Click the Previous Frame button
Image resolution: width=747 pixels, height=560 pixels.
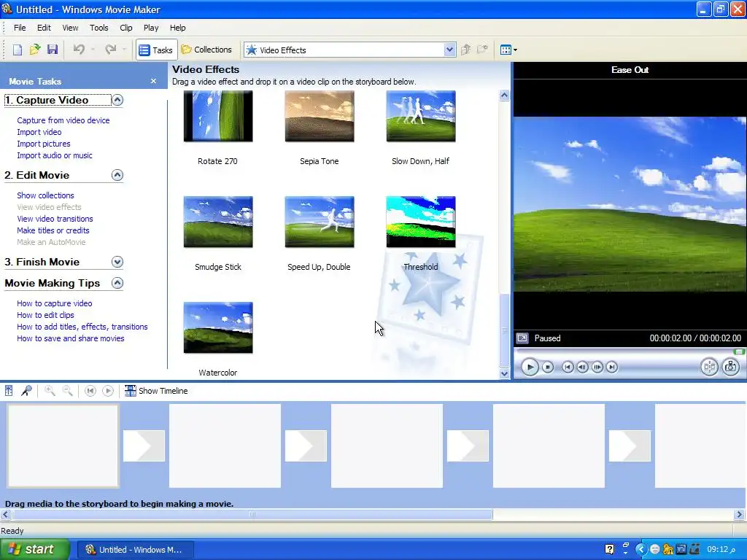(x=582, y=367)
